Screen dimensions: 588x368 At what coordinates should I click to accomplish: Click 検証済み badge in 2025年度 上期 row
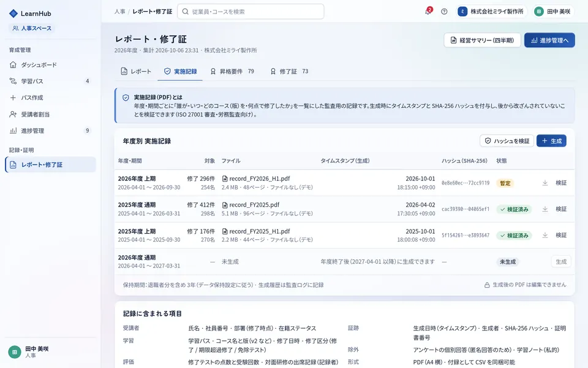(x=514, y=236)
